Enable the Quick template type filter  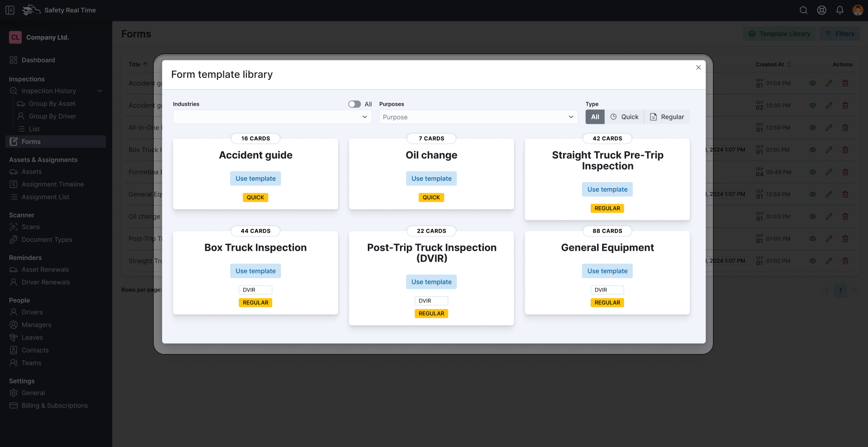pyautogui.click(x=624, y=117)
